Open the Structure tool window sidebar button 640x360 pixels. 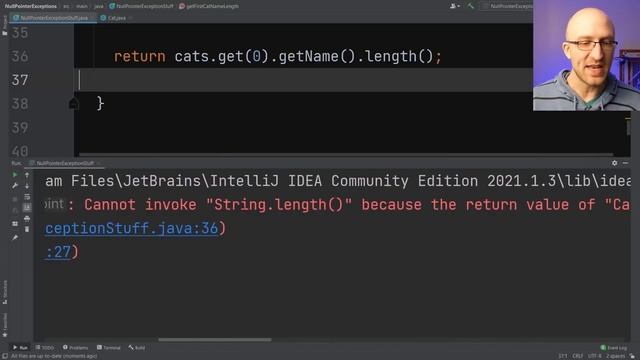[x=4, y=291]
